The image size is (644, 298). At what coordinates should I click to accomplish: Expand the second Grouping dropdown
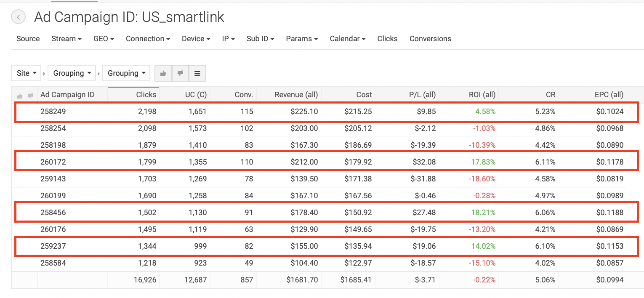(126, 73)
